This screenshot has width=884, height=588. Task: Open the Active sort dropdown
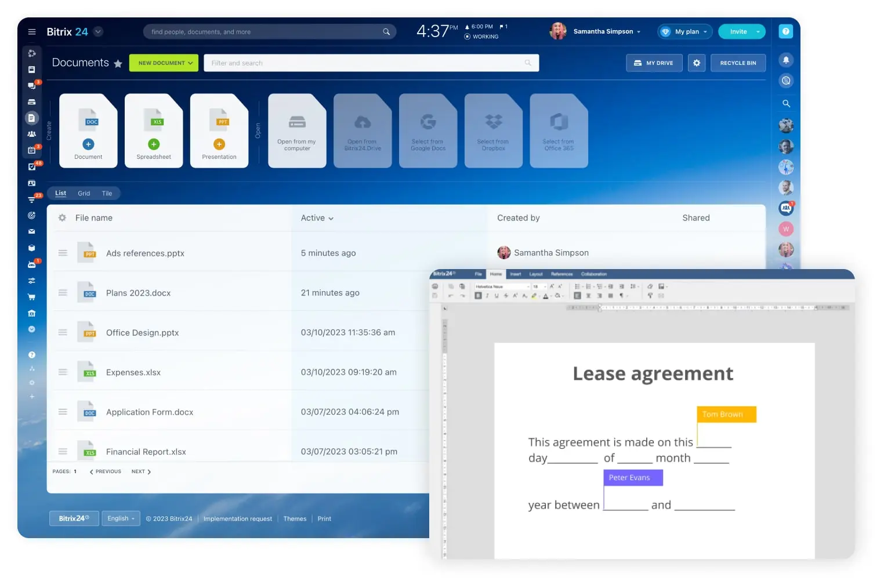coord(317,218)
